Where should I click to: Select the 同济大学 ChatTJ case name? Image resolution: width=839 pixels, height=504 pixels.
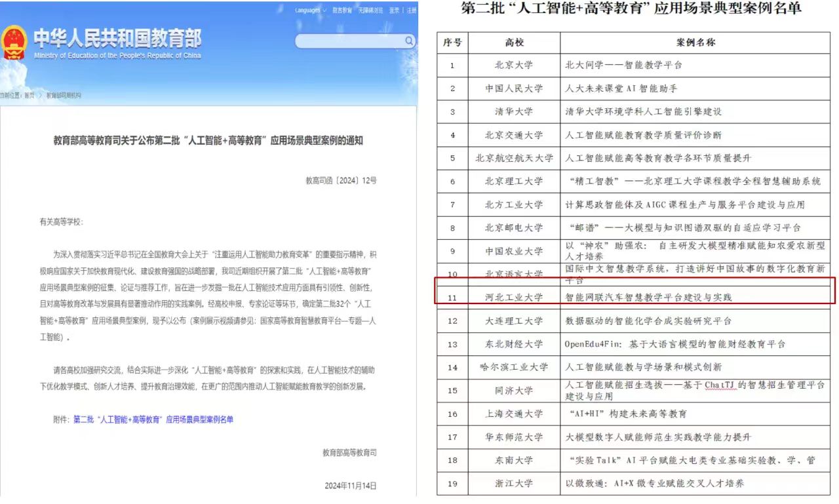click(x=694, y=391)
